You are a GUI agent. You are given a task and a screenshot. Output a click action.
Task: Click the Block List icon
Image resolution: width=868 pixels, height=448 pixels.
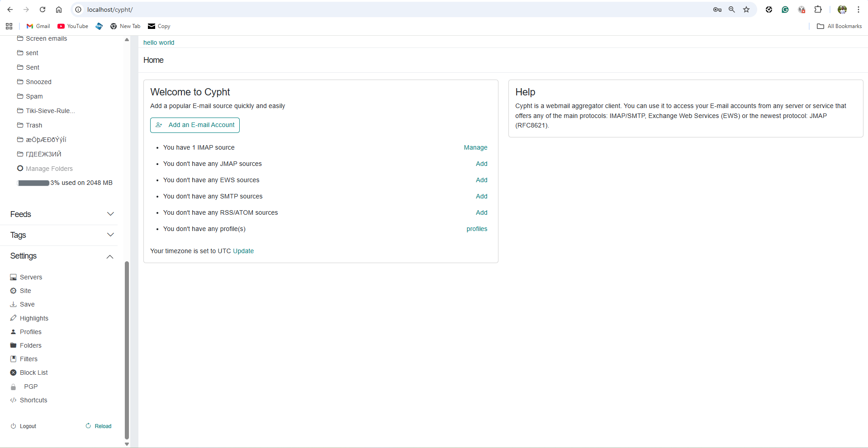[13, 372]
